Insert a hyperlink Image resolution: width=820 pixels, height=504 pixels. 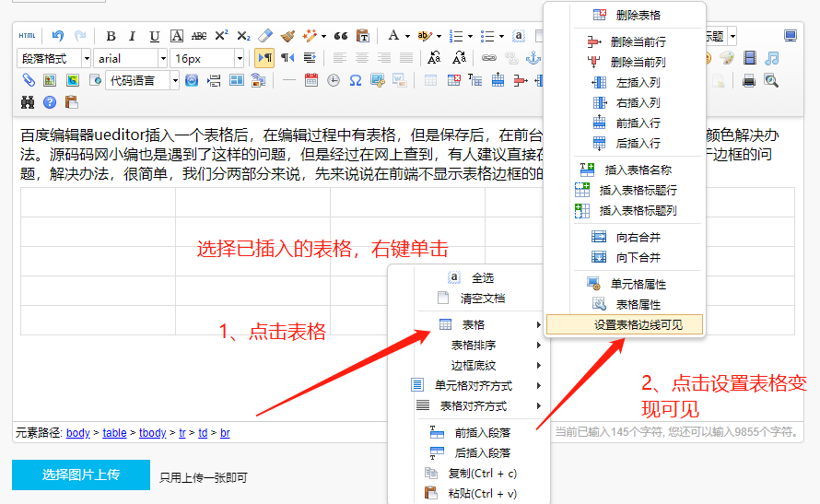(x=489, y=57)
